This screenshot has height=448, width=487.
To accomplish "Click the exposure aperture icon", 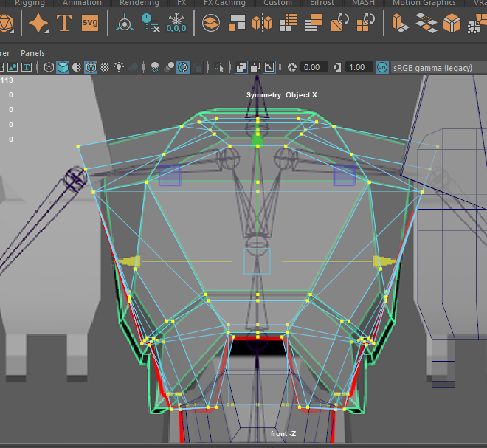I will tap(291, 67).
